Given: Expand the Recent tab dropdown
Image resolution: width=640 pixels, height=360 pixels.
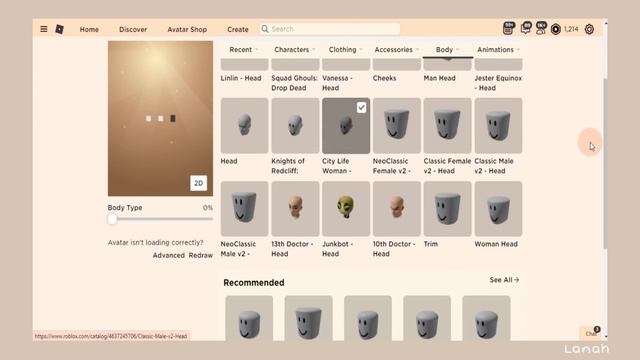Looking at the screenshot, I should 244,49.
